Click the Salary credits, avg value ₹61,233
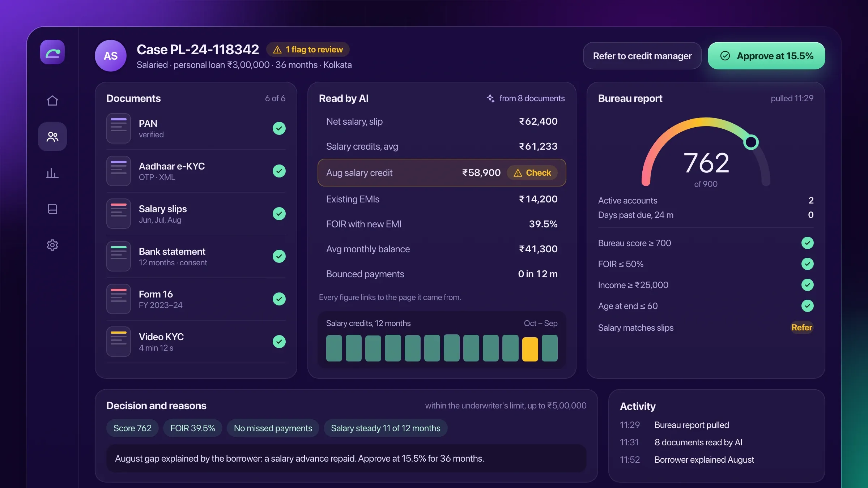 click(x=538, y=146)
